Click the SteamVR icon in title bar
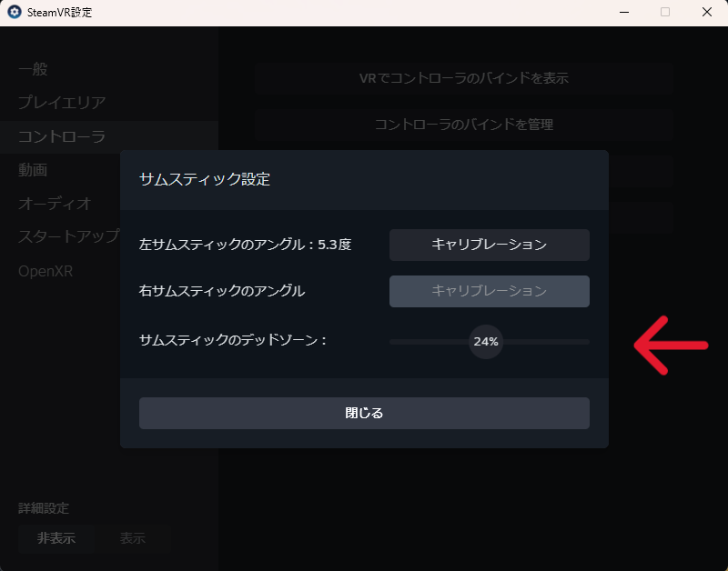Image resolution: width=728 pixels, height=571 pixels. click(15, 12)
